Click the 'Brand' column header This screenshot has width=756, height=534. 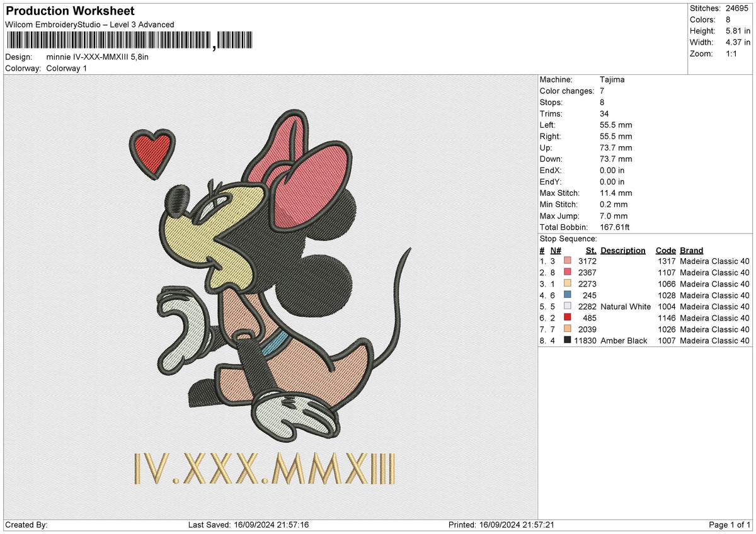coord(691,250)
